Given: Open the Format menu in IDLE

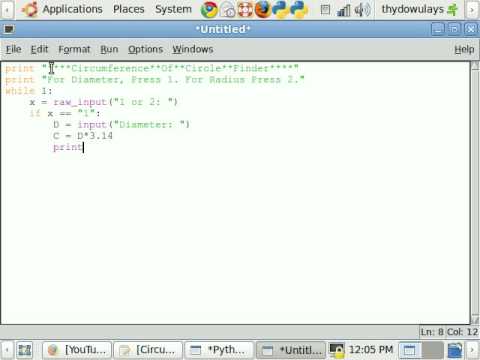Looking at the screenshot, I should pyautogui.click(x=74, y=49).
